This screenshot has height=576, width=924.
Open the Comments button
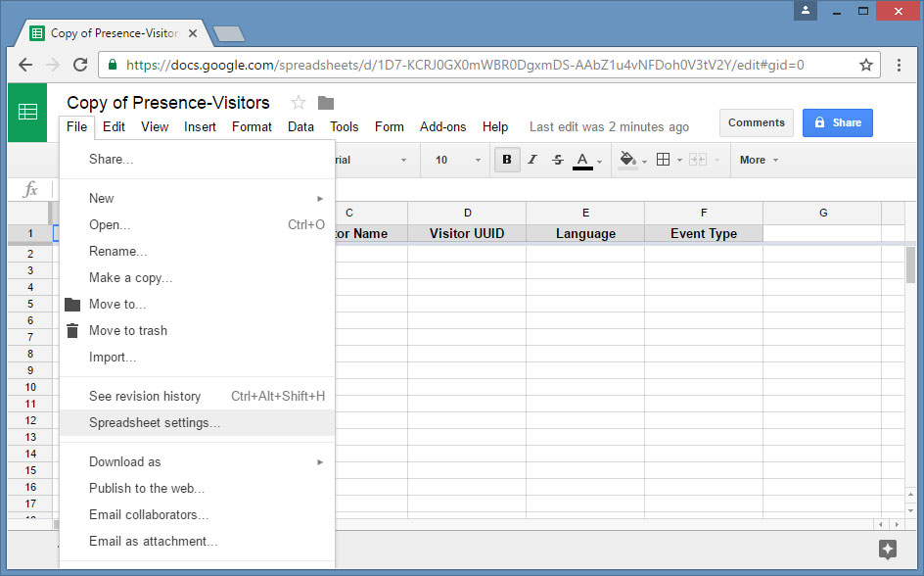757,122
